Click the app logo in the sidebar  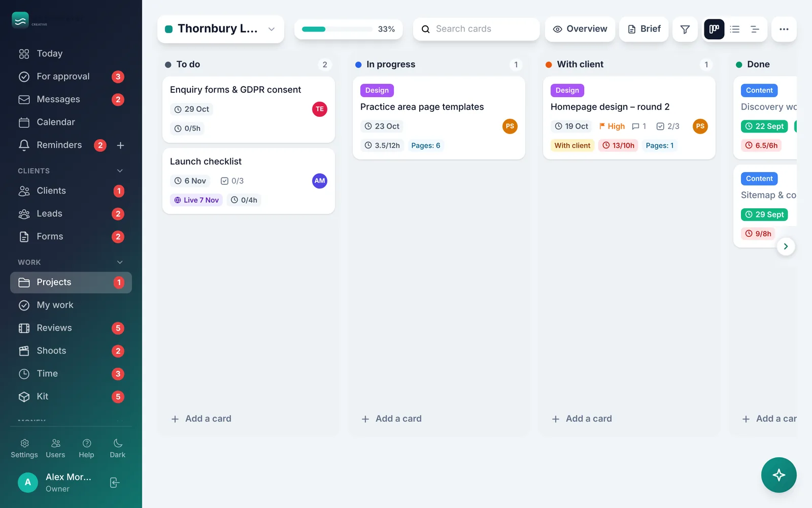[20, 20]
